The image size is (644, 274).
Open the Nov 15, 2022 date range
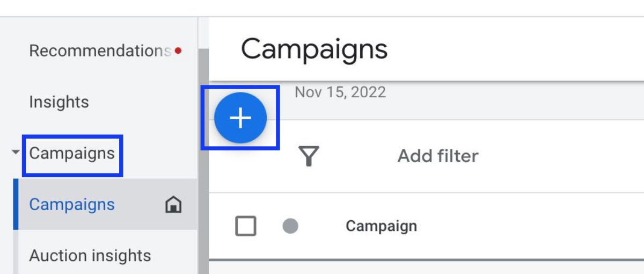[x=340, y=92]
